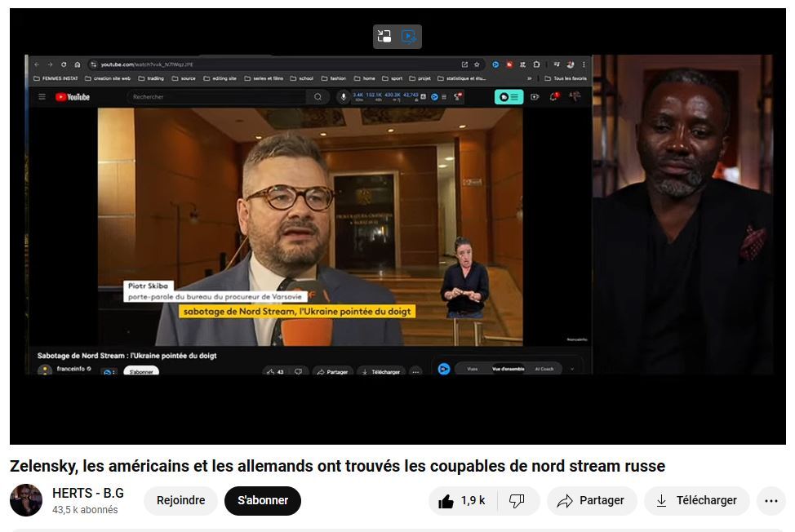Open the HERTS - B.G channel name link
The image size is (795, 532).
point(88,493)
